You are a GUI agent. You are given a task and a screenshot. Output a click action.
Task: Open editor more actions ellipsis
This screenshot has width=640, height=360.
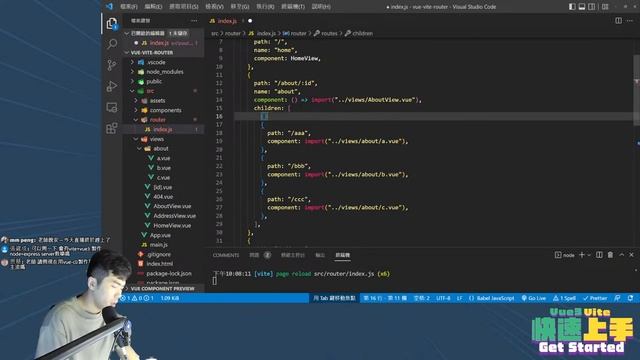click(x=630, y=20)
